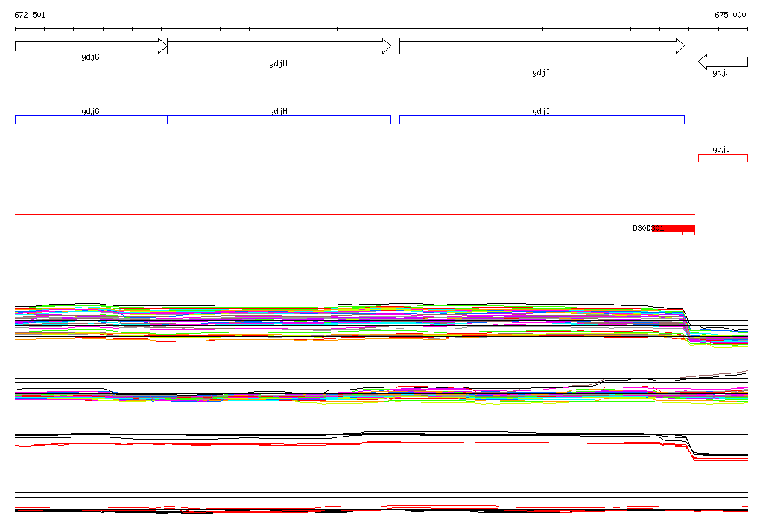Click ydjI label above blue box

[x=541, y=112]
